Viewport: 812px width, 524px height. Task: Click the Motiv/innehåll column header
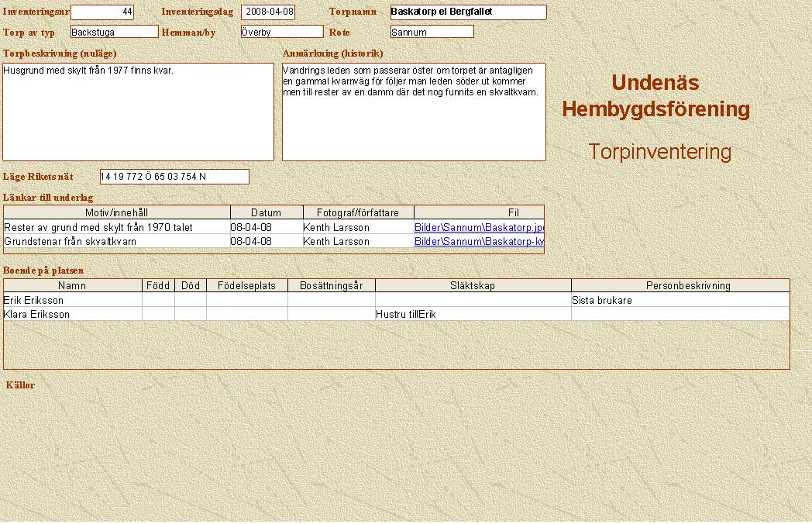point(117,212)
